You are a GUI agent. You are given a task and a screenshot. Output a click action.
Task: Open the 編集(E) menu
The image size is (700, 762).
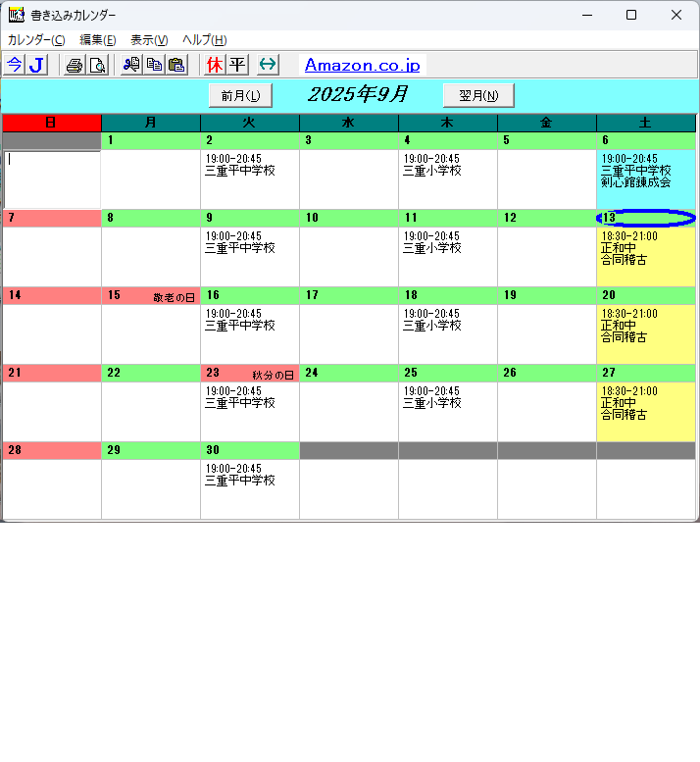(97, 39)
